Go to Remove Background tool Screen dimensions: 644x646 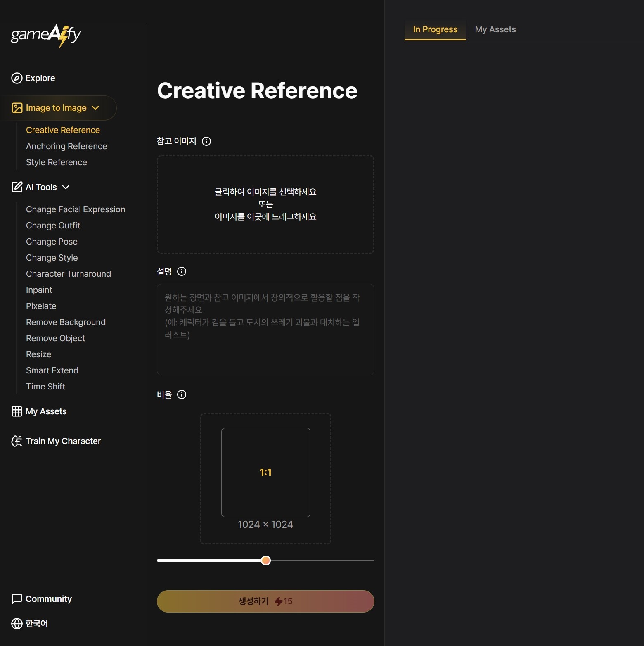point(66,322)
